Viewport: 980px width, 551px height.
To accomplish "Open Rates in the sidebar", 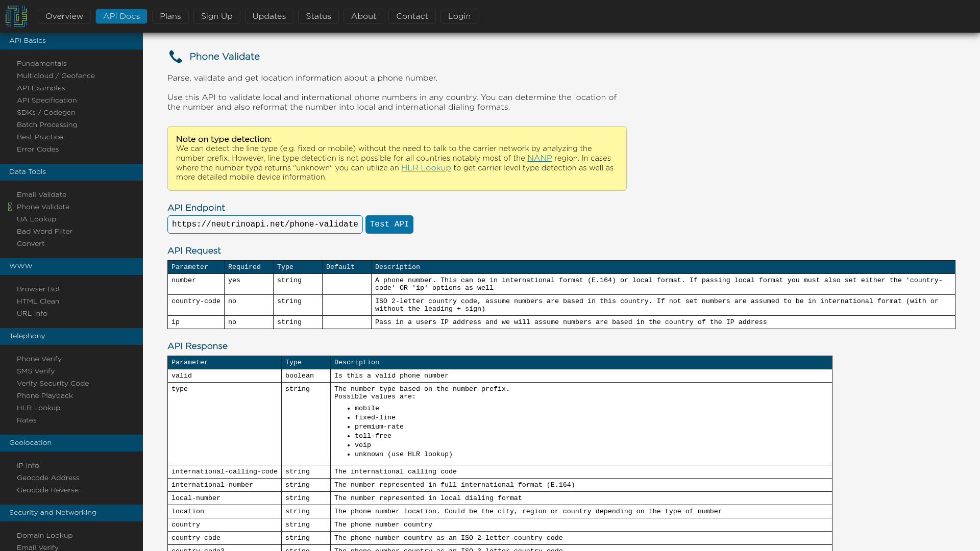I will tap(27, 420).
